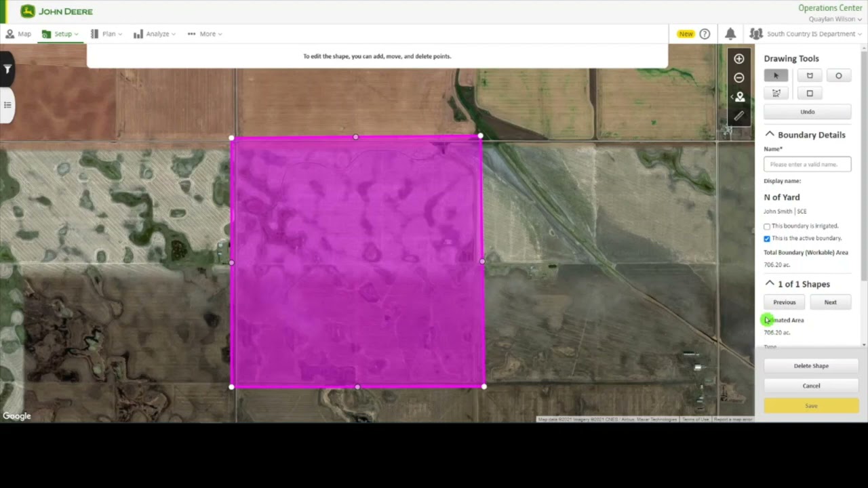This screenshot has width=868, height=488.
Task: Open the help question mark icon
Action: pos(705,34)
